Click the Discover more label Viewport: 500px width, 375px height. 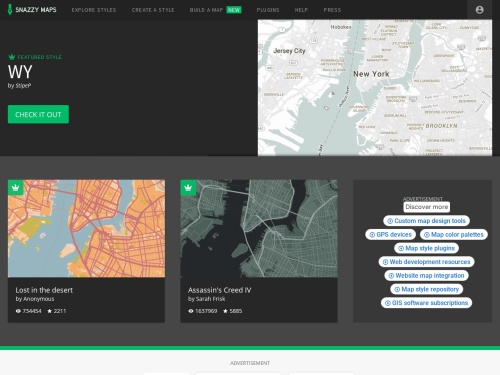pyautogui.click(x=426, y=207)
